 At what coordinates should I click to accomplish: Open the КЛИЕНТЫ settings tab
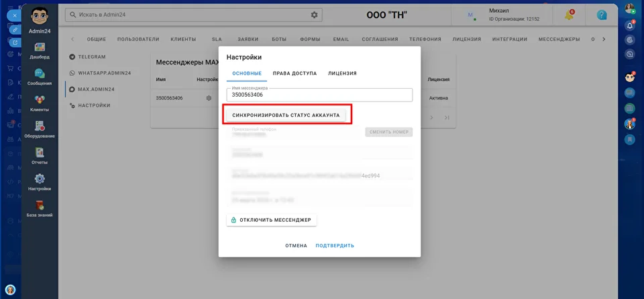(183, 40)
